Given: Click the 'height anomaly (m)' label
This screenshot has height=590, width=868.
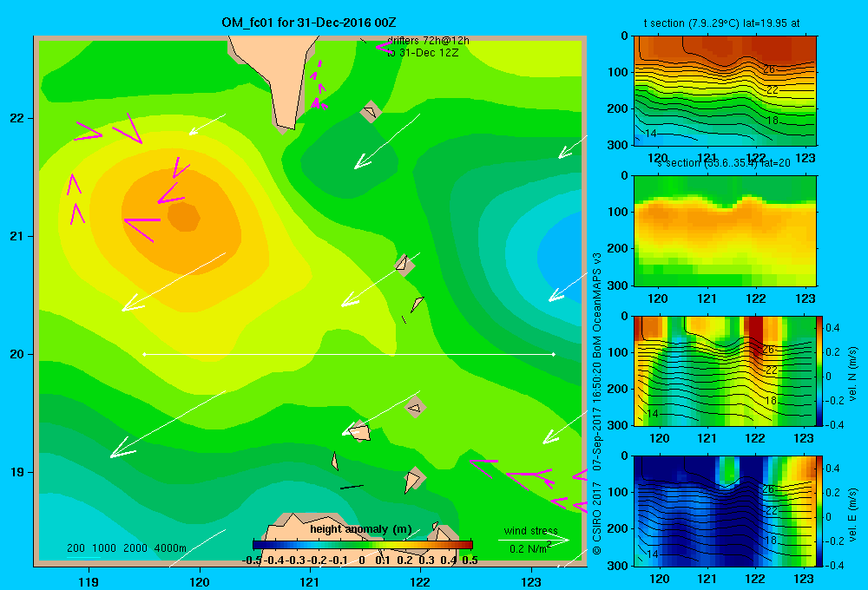Looking at the screenshot, I should coord(361,529).
